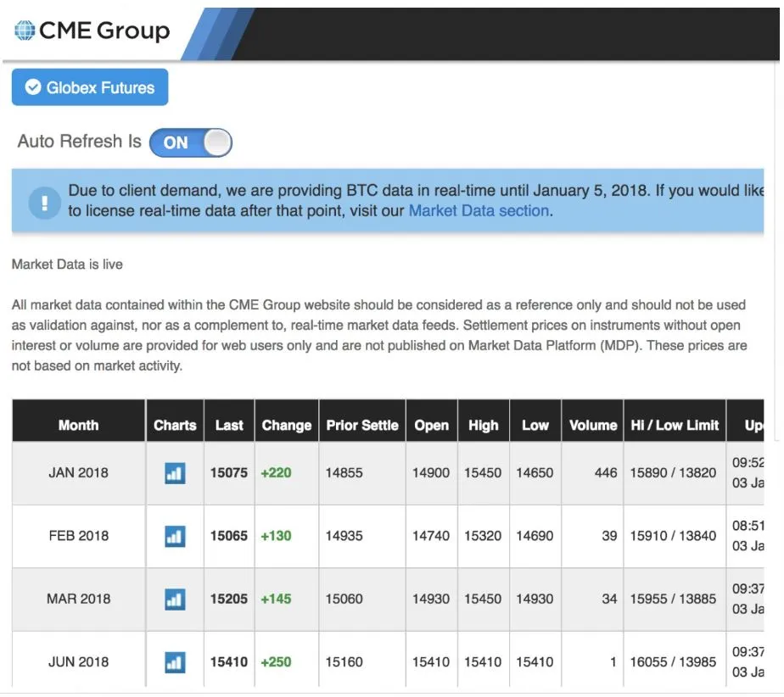
Task: Select the MAR 2018 month cell
Action: click(x=79, y=599)
